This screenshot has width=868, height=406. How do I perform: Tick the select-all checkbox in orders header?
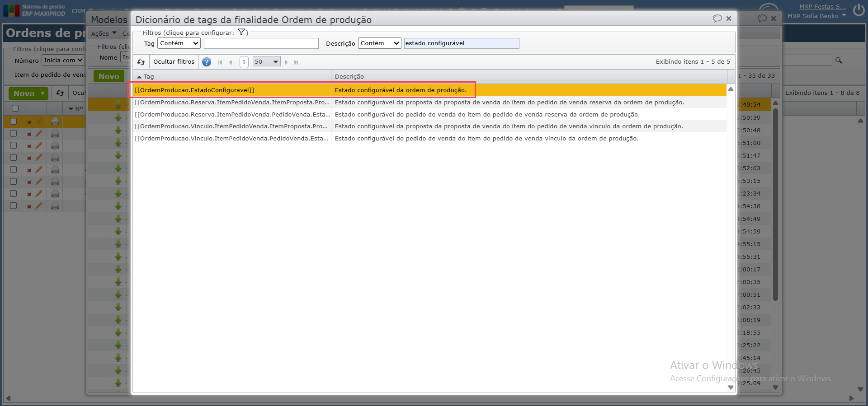[15, 108]
